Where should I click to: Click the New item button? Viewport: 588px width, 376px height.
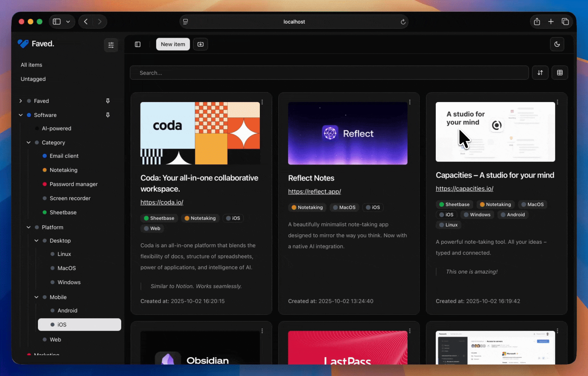173,44
